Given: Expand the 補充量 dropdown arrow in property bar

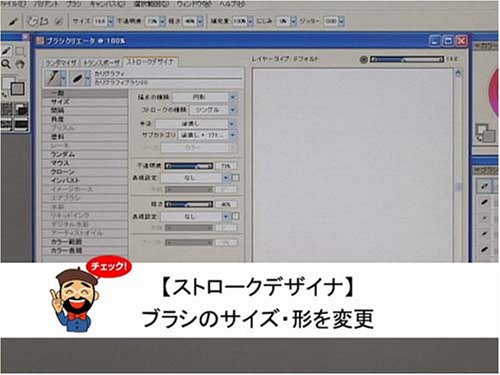Looking at the screenshot, I should 251,21.
